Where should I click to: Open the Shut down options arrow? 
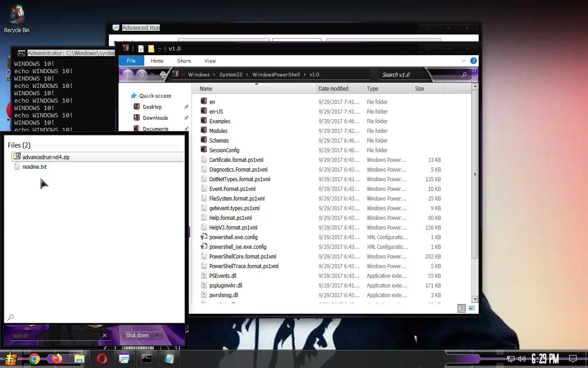pos(158,335)
